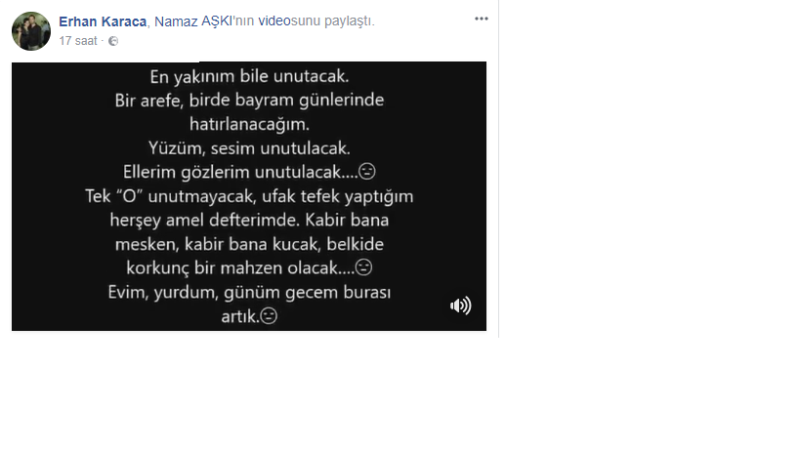Click the line 'Yüzüm, sesim unutulacak.'
Viewport: 800px width, 449px height.
pos(249,148)
